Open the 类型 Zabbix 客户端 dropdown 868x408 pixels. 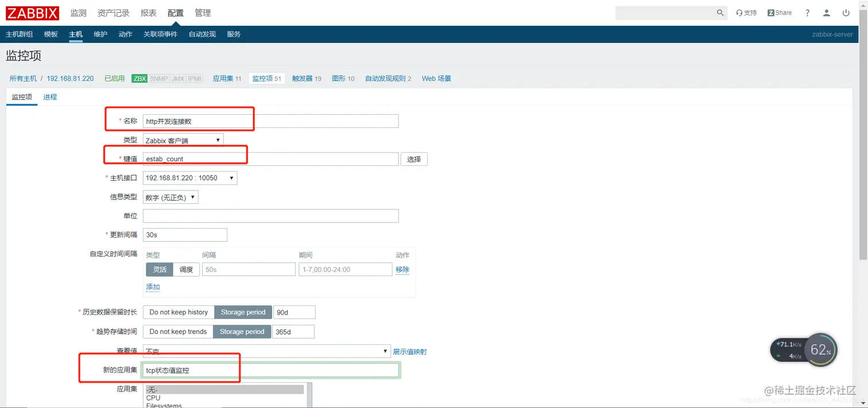183,140
